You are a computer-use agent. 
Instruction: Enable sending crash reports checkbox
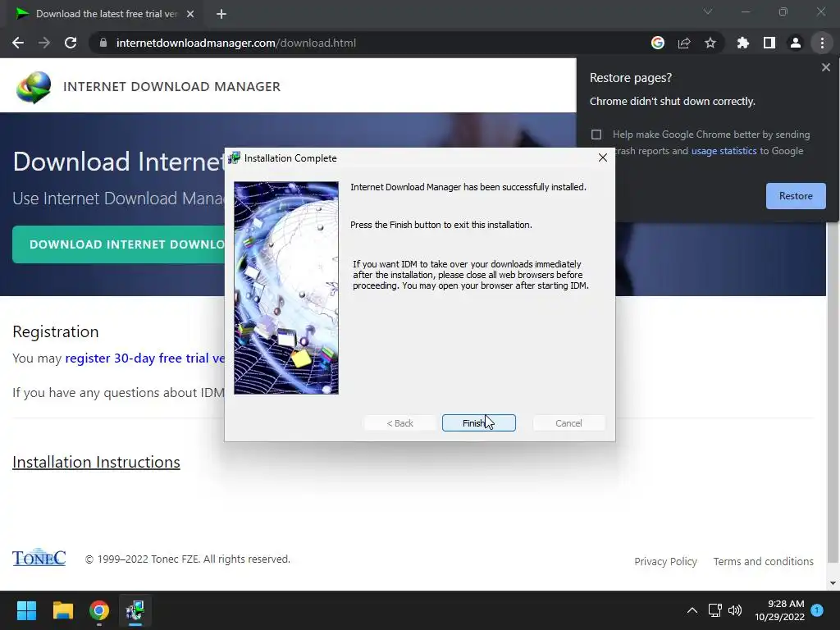pos(596,134)
